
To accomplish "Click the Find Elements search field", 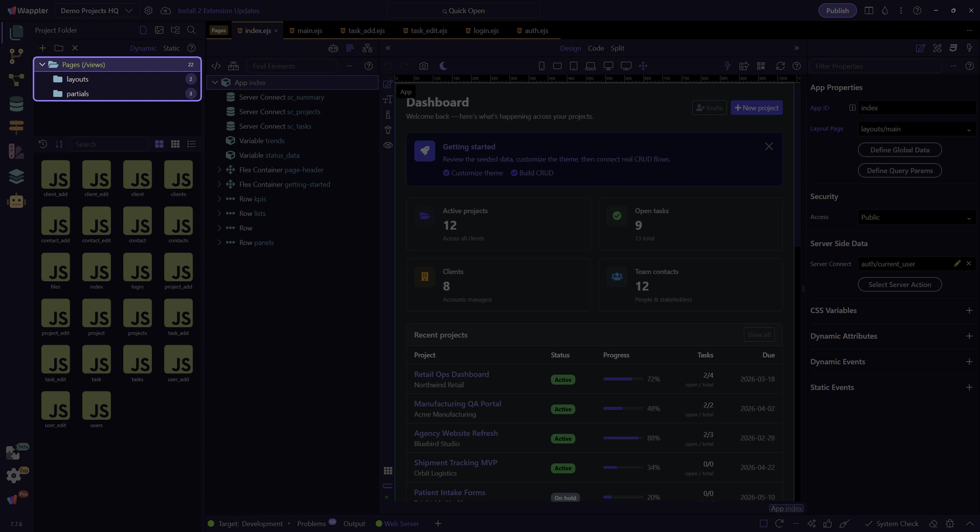I will pyautogui.click(x=292, y=66).
